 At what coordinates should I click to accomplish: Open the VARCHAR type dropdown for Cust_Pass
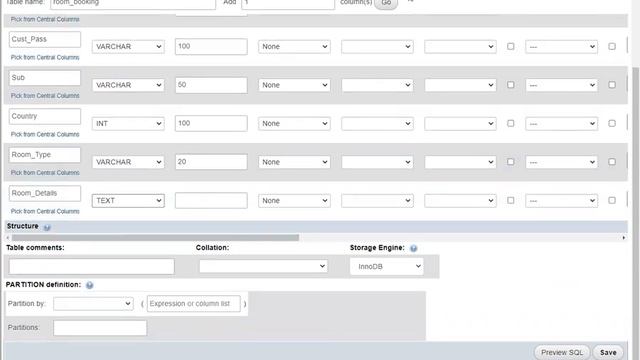(128, 47)
